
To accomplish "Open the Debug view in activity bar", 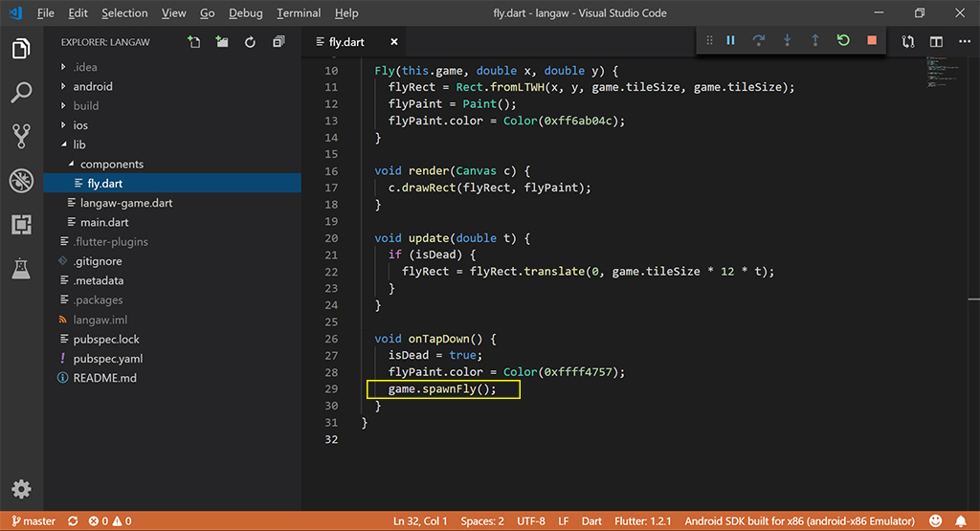I will coord(21,180).
